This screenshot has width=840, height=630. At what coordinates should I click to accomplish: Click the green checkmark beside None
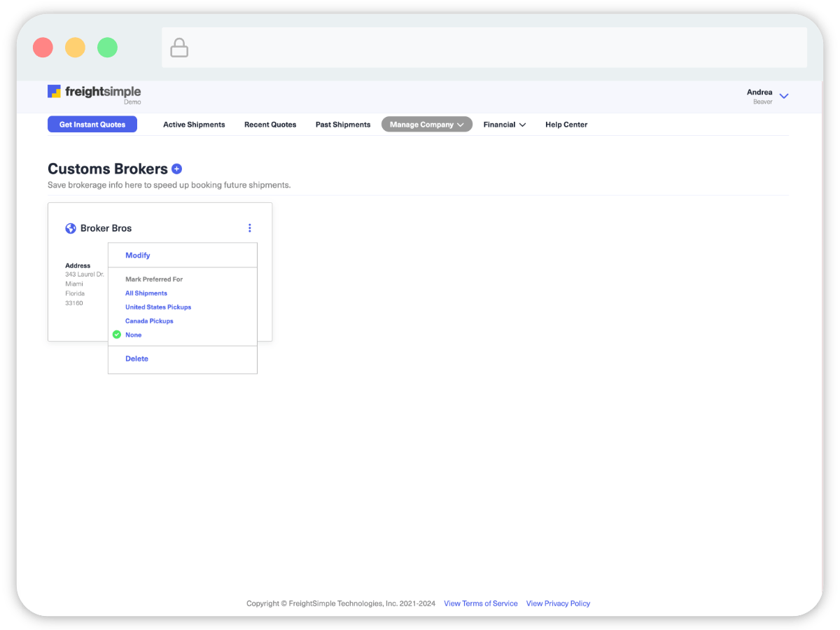[x=117, y=335]
